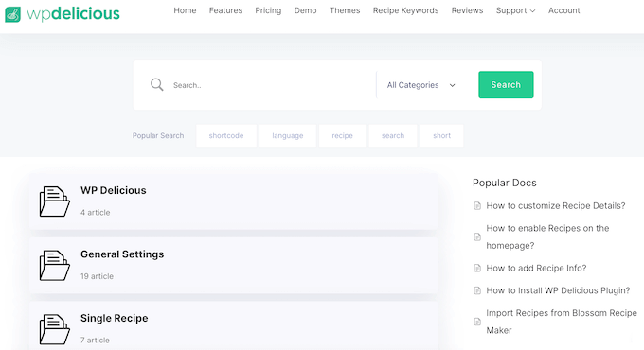Select the shortcode popular search tag
The height and width of the screenshot is (350, 644).
226,136
